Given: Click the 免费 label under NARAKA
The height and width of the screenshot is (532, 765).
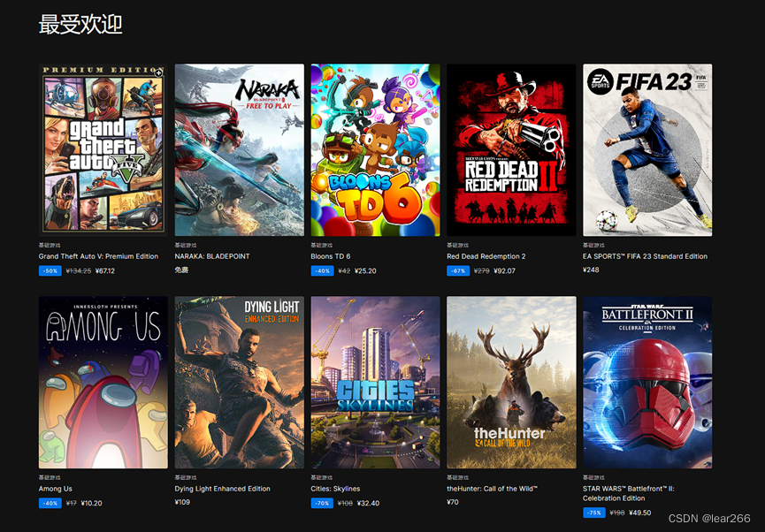Looking at the screenshot, I should [181, 270].
